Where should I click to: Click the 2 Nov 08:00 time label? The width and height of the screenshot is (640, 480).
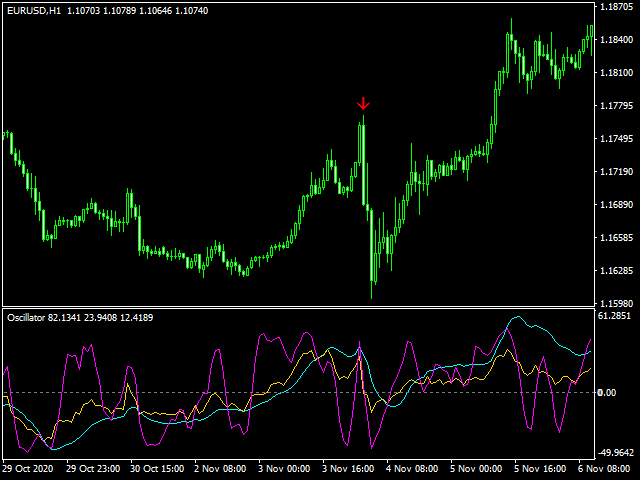coord(220,469)
